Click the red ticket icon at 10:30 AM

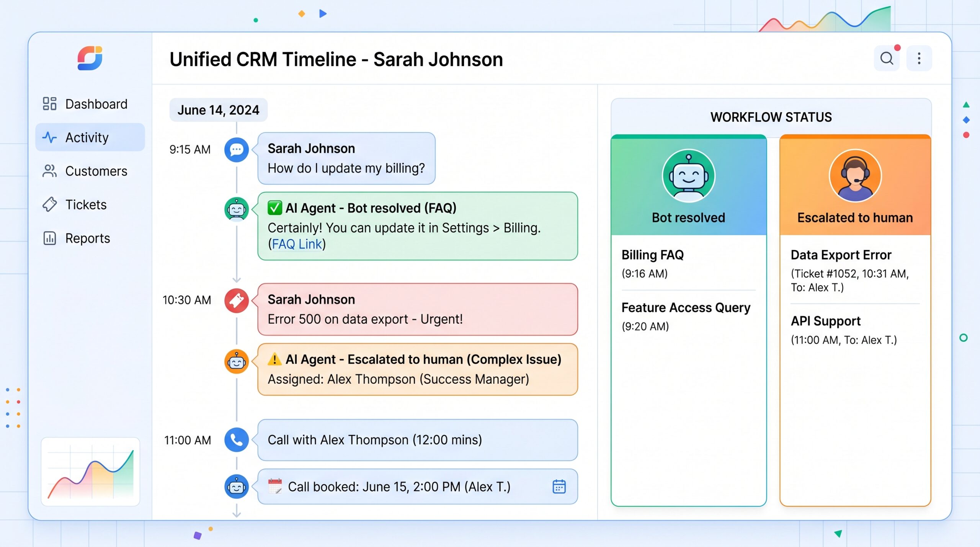point(236,300)
